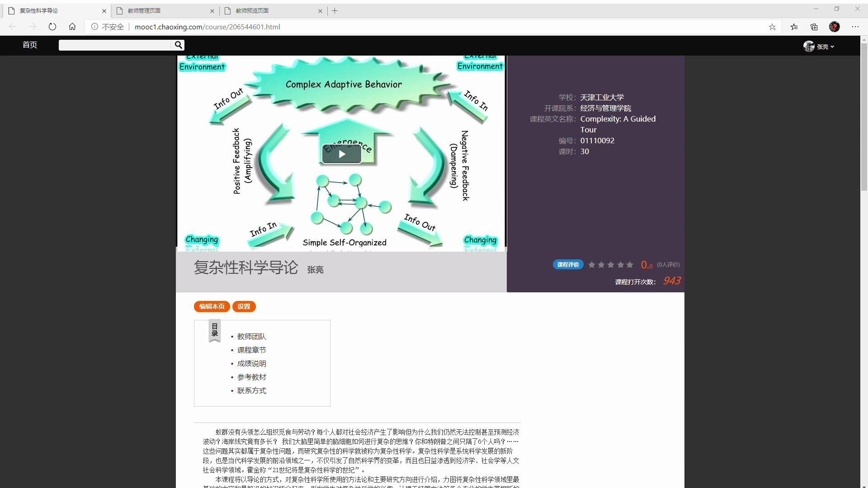Screen dimensions: 868x488
Task: Click the course open count 943
Action: click(672, 281)
